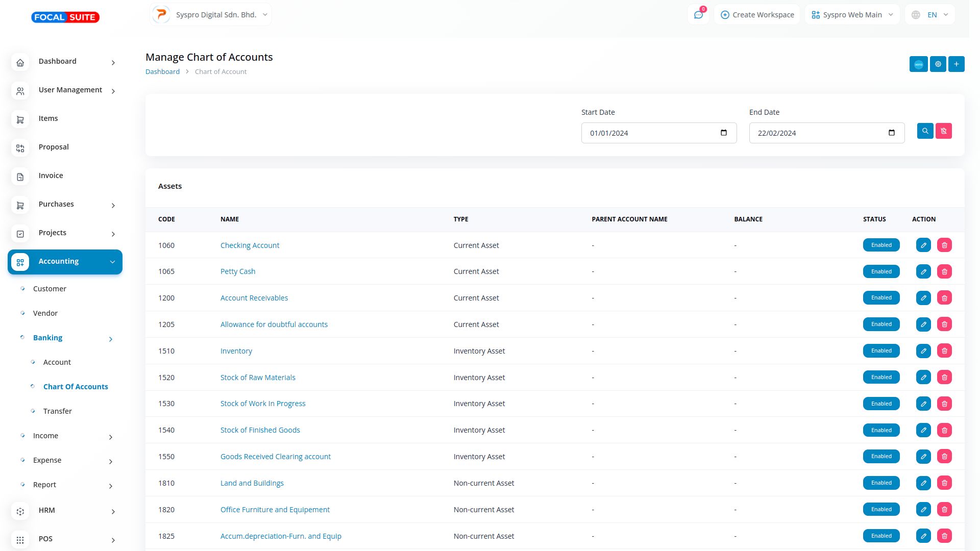Reset date filter with pink trash button
The height and width of the screenshot is (551, 980).
pyautogui.click(x=943, y=131)
